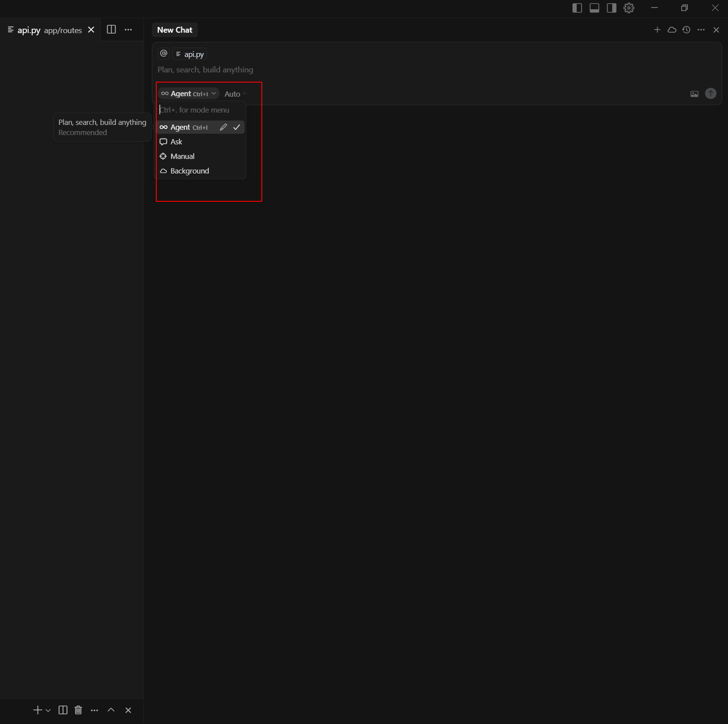Open new terminal profile dropdown chevron

point(48,710)
